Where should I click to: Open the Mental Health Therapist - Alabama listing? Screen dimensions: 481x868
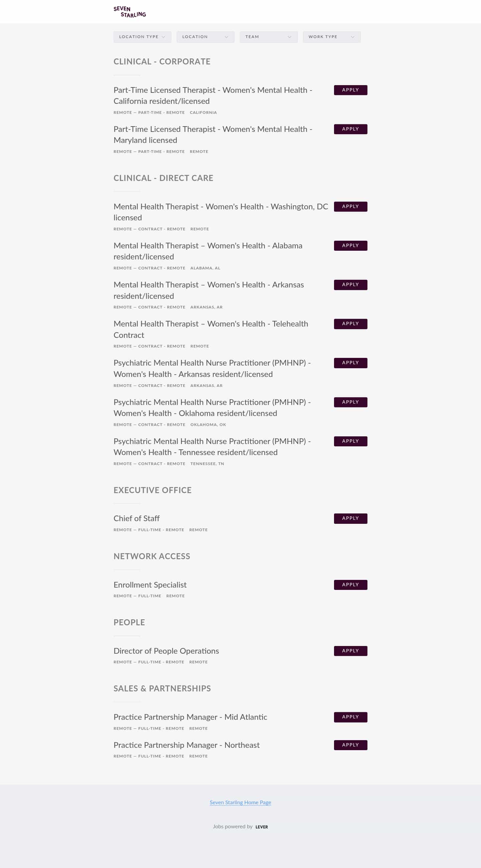(x=208, y=251)
